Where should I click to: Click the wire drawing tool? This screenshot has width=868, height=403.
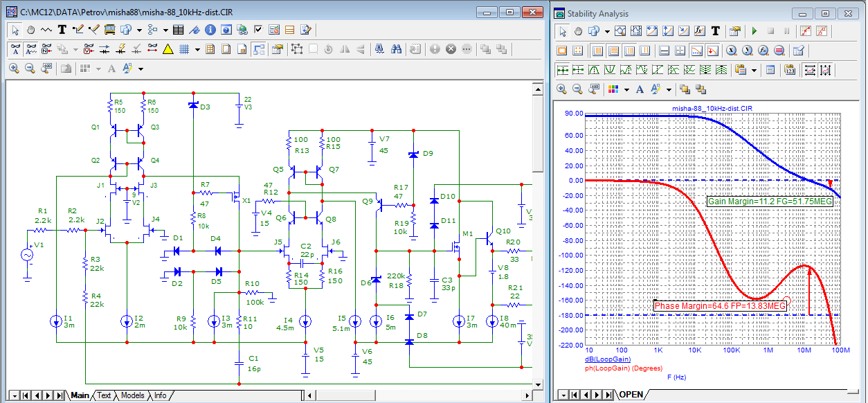coord(78,30)
